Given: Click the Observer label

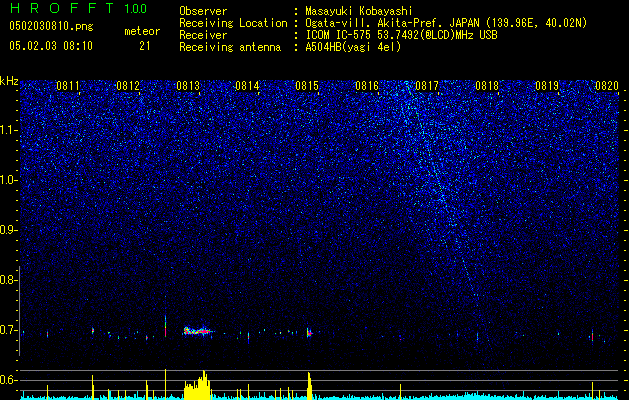Looking at the screenshot, I should (x=203, y=11).
